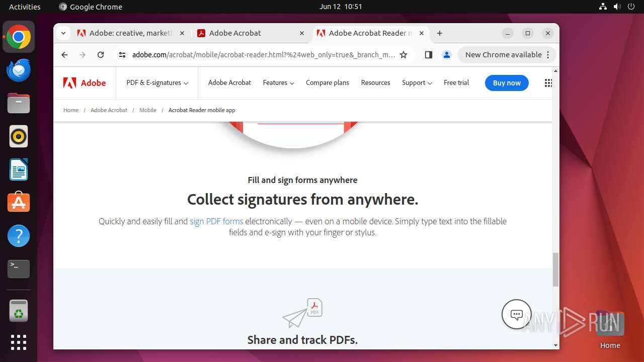644x362 pixels.
Task: Close the Adobe Acrobat Reader tab
Action: point(422,33)
